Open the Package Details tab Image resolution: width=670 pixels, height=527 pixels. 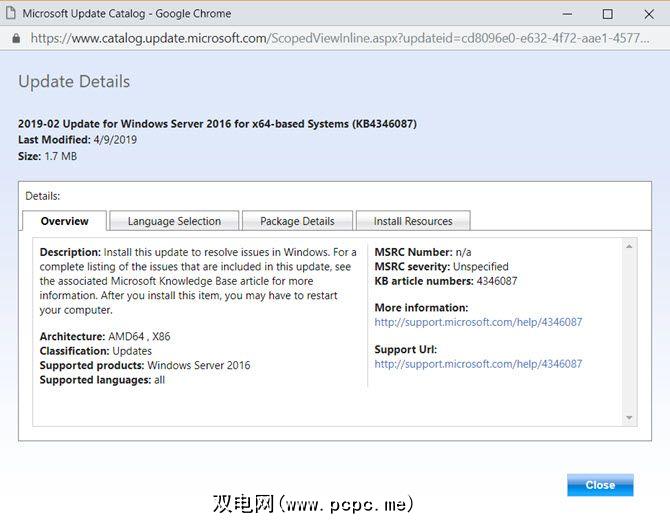[x=297, y=221]
